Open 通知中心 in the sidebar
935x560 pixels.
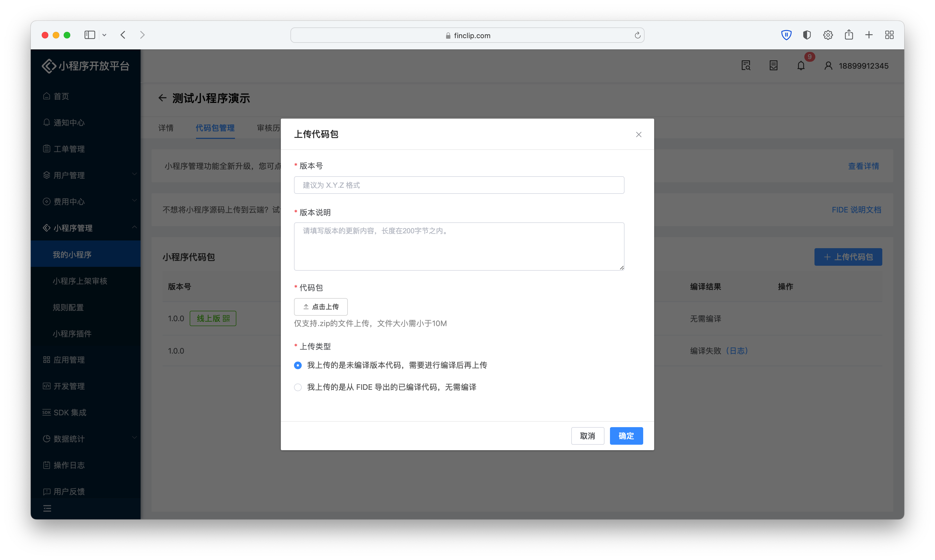tap(86, 123)
